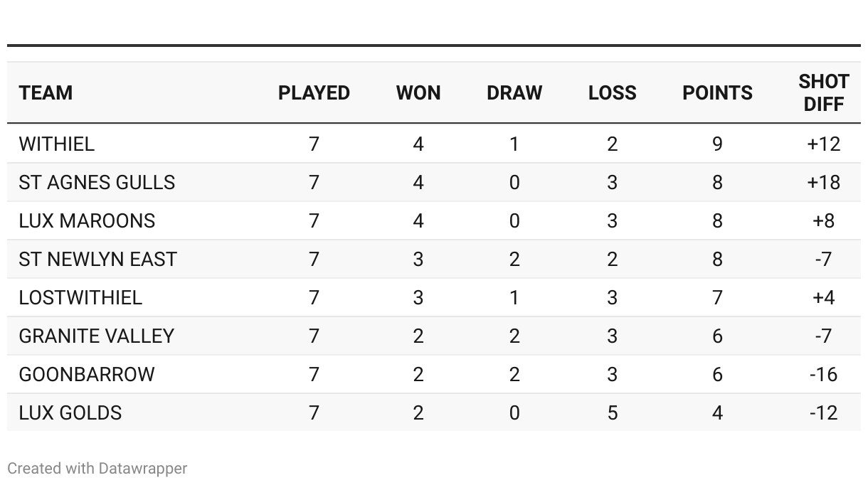This screenshot has height=485, width=868.
Task: Click the +12 shot diff value
Action: pos(823,144)
